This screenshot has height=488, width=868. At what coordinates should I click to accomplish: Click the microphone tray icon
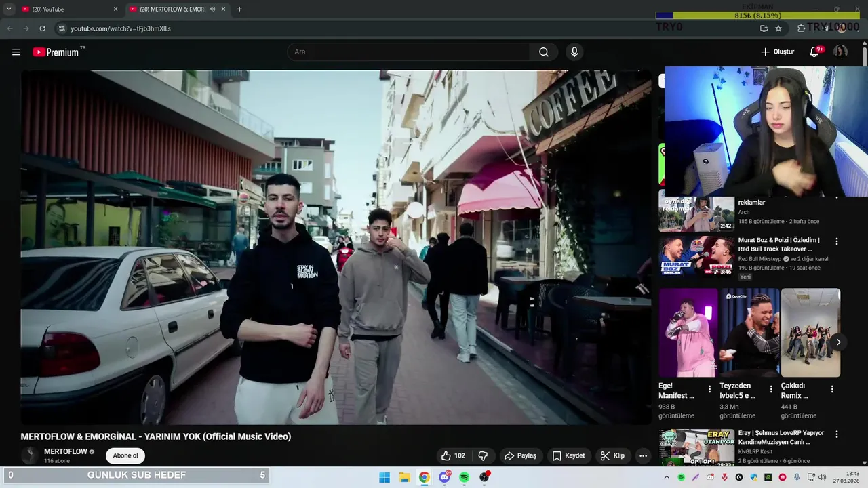[797, 477]
